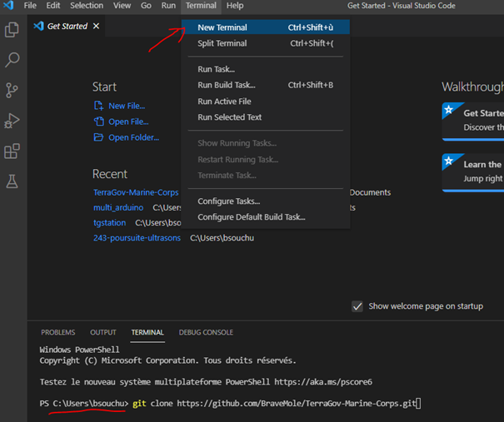This screenshot has width=504, height=422.
Task: Open the Help menu
Action: point(235,6)
